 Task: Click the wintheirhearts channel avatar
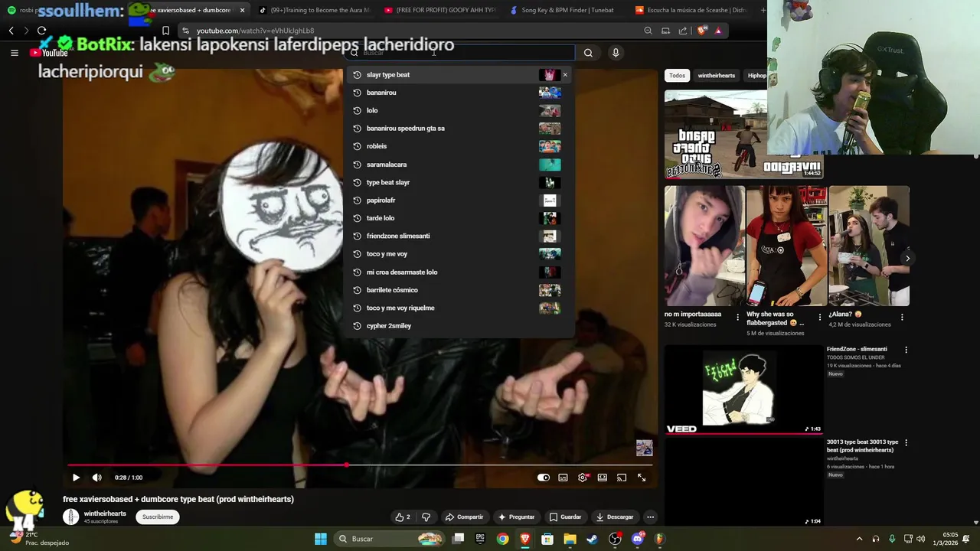pos(70,517)
